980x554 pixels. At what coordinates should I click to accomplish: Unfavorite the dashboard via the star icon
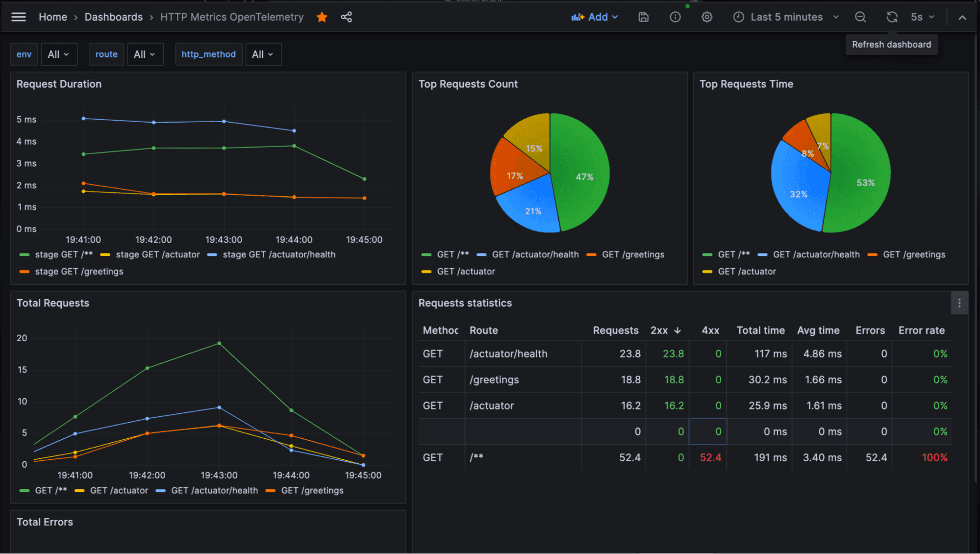(322, 17)
